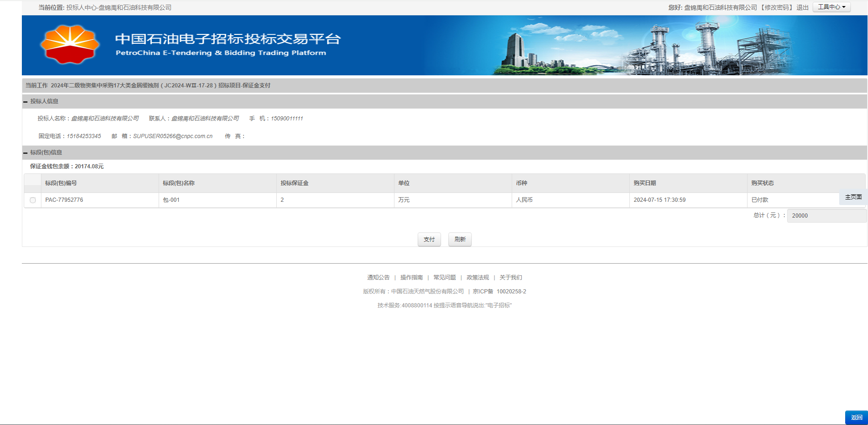Click the 购买日期 column header
Image resolution: width=868 pixels, height=425 pixels.
[x=688, y=183]
